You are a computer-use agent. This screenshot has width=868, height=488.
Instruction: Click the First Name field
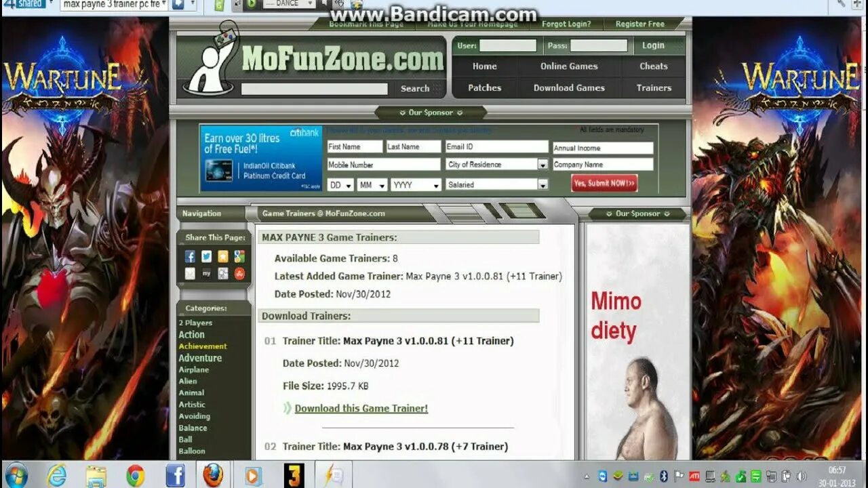[355, 146]
